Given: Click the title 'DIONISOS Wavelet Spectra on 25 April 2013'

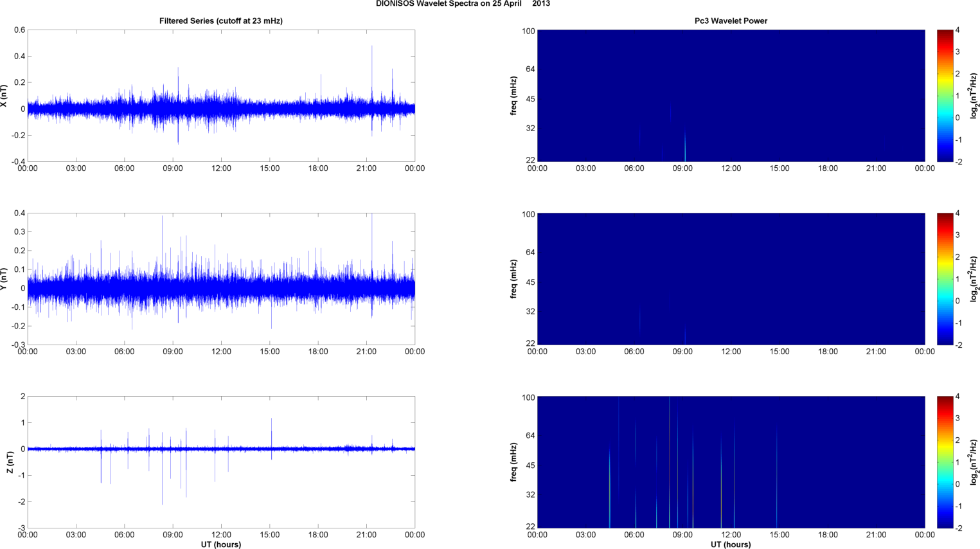Looking at the screenshot, I should tap(463, 4).
